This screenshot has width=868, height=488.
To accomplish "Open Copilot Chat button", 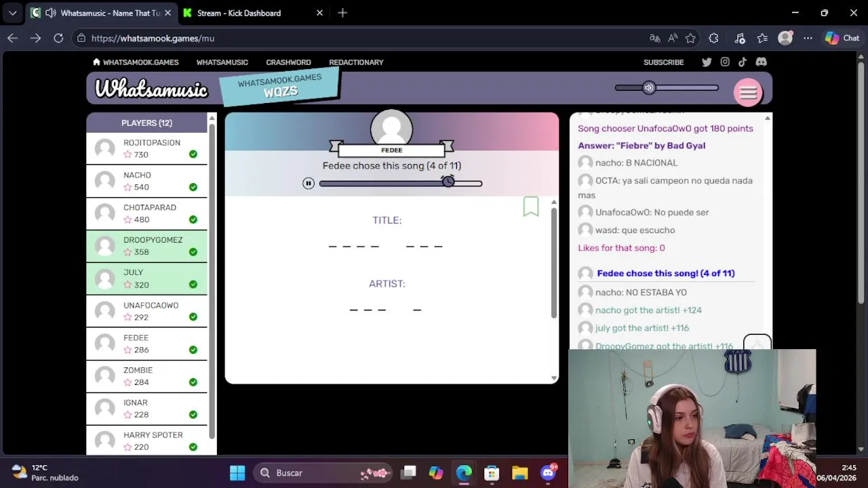I will (842, 39).
